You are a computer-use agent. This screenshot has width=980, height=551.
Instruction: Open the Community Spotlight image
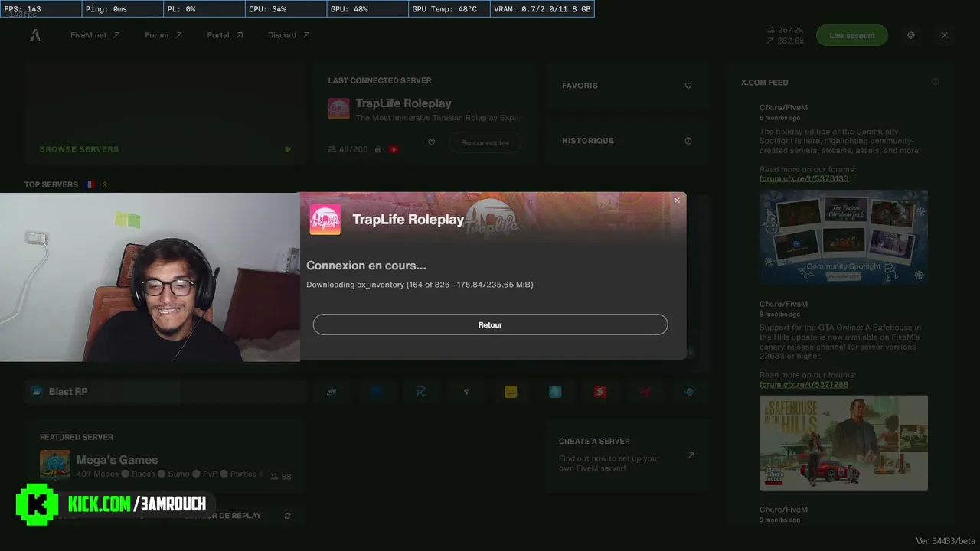[x=844, y=237]
